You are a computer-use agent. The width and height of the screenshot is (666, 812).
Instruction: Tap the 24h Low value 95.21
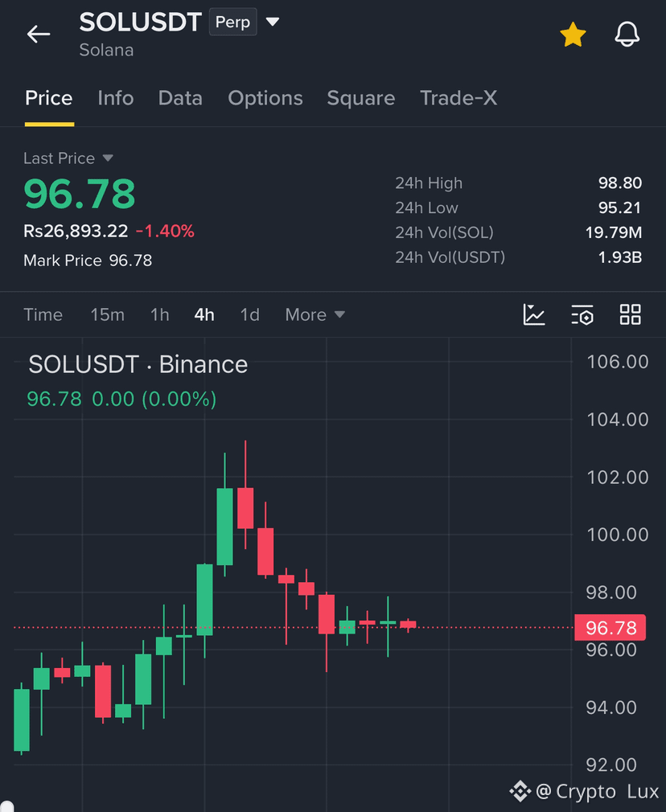(620, 207)
